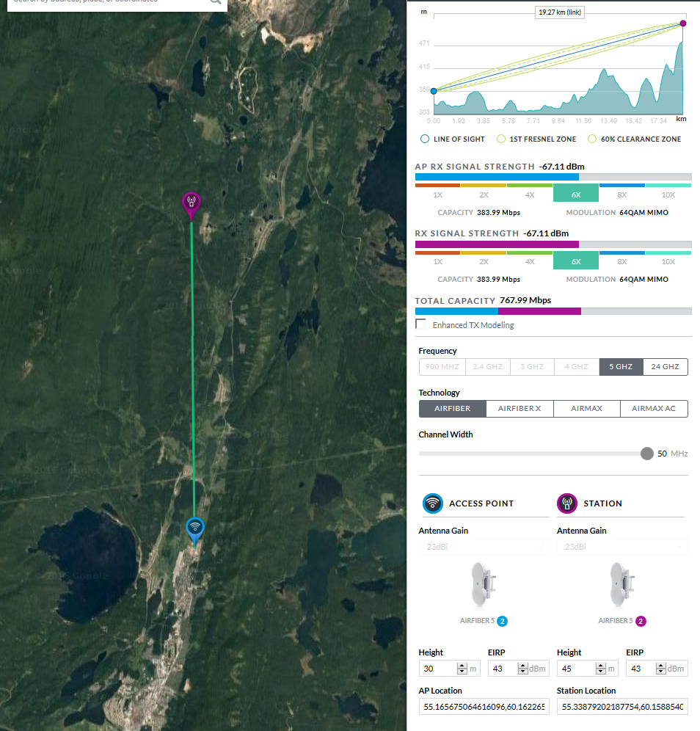Enable the Enhanced TX Modeling checkbox

click(421, 324)
